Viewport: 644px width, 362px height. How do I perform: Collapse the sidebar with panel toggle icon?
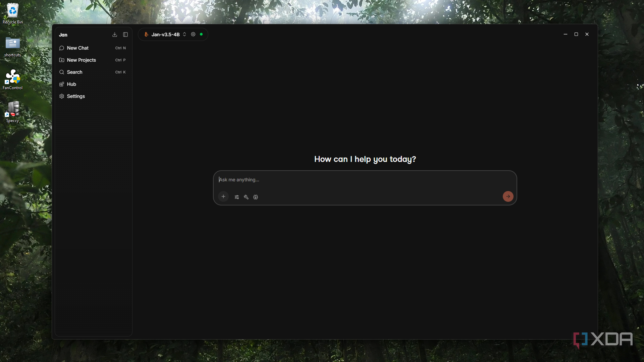[125, 35]
